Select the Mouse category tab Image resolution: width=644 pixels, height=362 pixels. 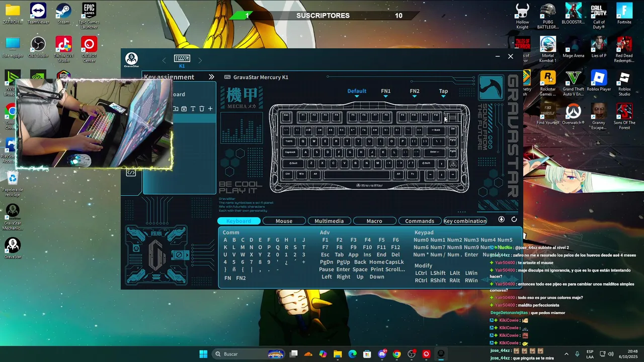coord(284,221)
